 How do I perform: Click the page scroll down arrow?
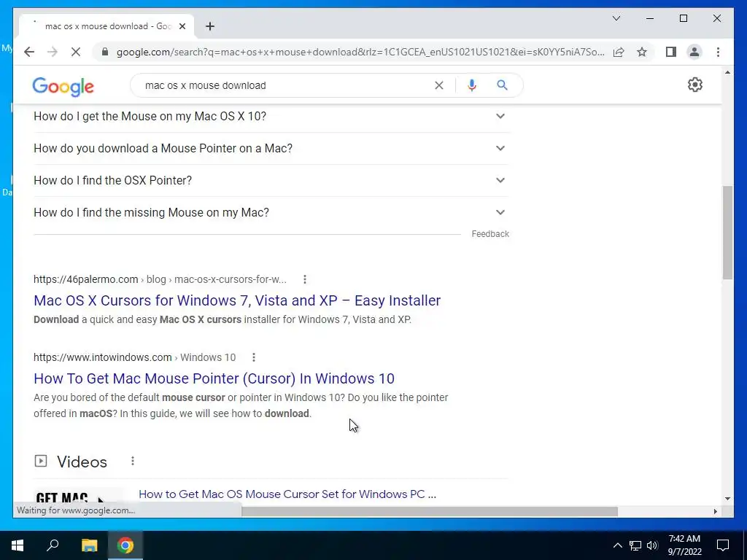pos(727,499)
